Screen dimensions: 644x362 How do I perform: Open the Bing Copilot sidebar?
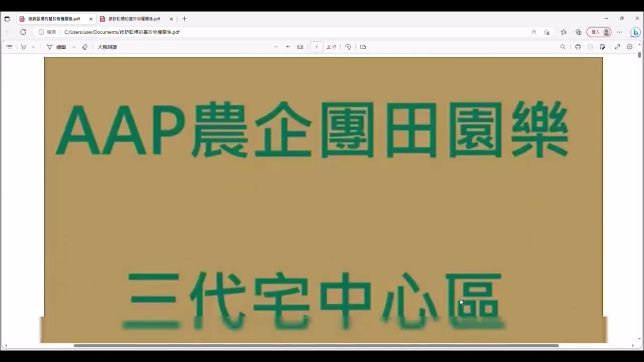(635, 32)
